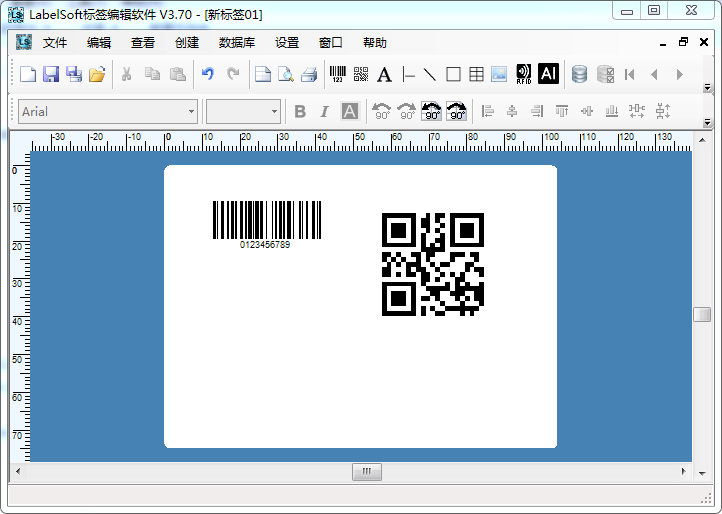Open the 创建 menu
This screenshot has width=722, height=514.
(187, 43)
